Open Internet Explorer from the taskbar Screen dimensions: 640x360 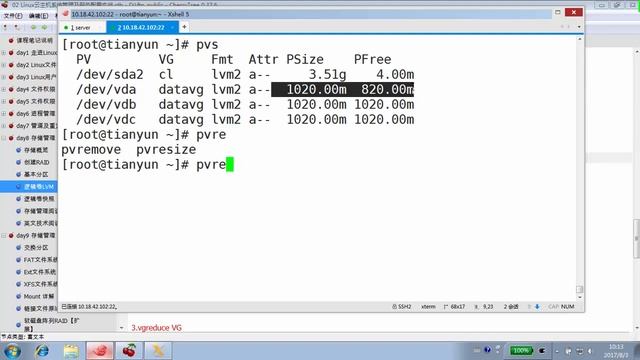pyautogui.click(x=42, y=351)
